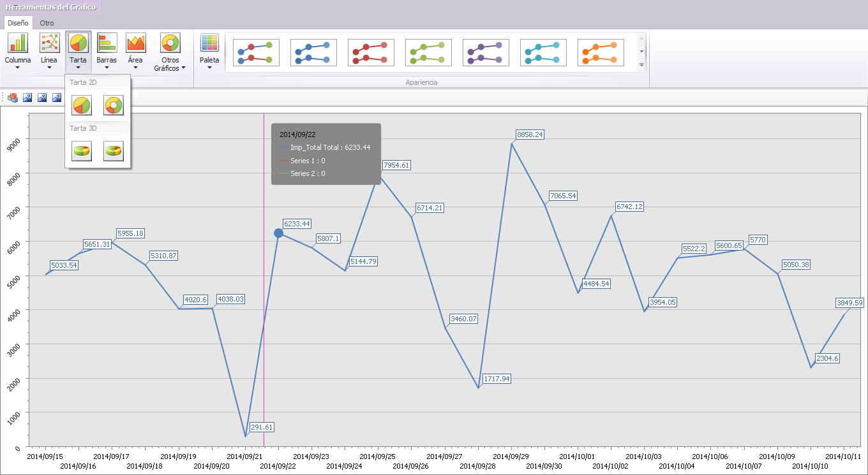This screenshot has height=475, width=868.
Task: Pick the 3D pie chart option
Action: (x=81, y=151)
